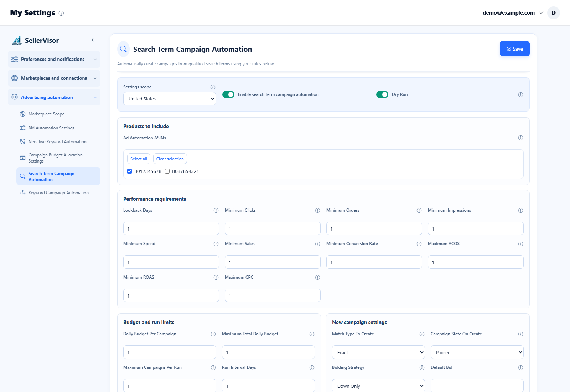Click the Minimum Spend input field
Screen dimensions: 570x392
171,262
